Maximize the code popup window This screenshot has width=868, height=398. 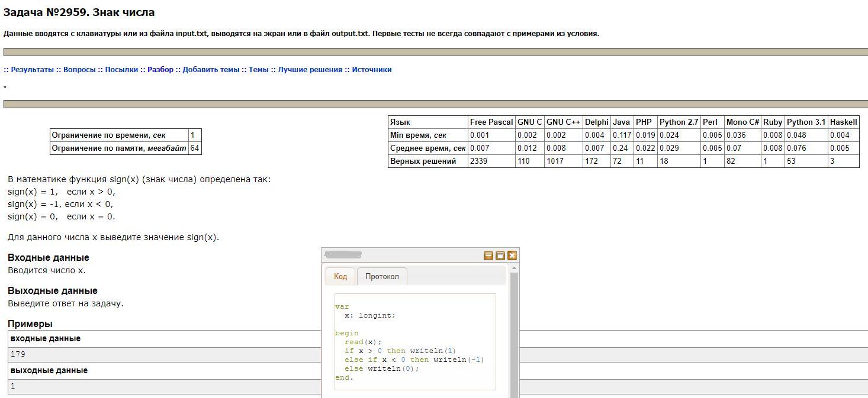tap(500, 255)
